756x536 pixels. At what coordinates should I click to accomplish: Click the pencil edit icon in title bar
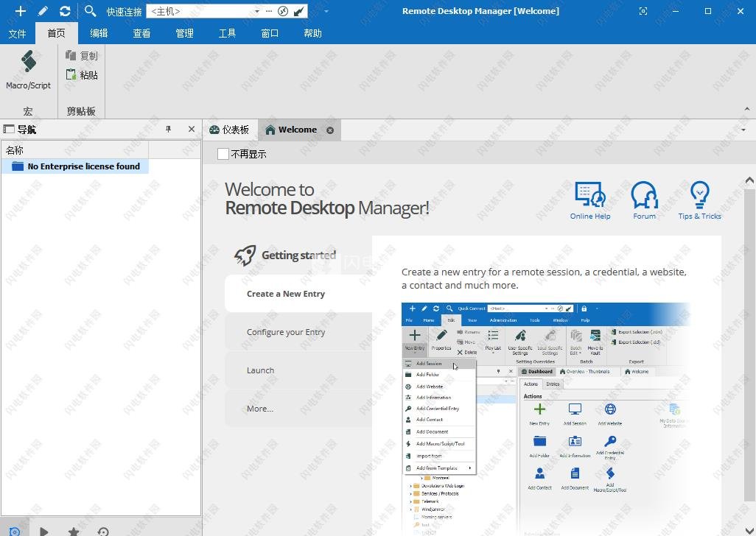pyautogui.click(x=43, y=10)
